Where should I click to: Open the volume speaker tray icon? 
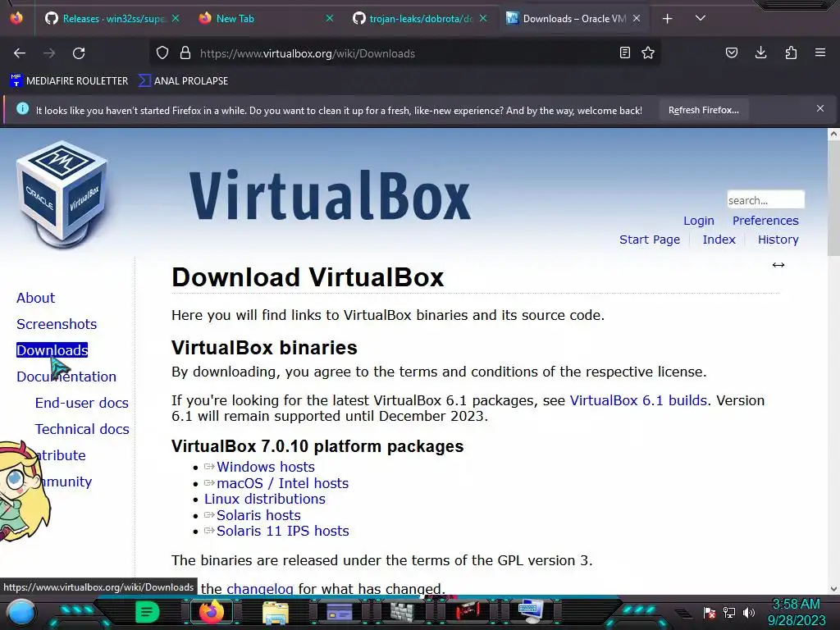click(748, 612)
